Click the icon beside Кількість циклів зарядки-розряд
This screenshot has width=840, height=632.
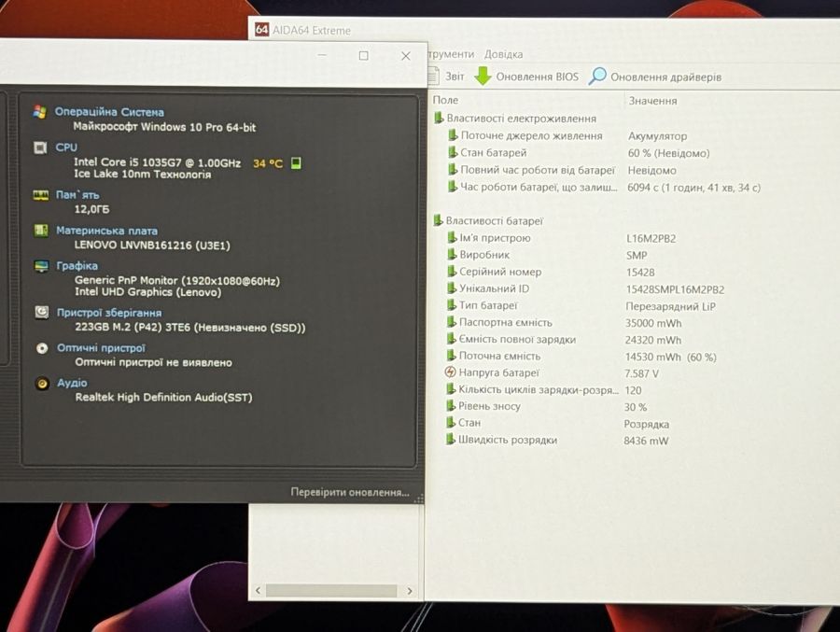click(451, 389)
